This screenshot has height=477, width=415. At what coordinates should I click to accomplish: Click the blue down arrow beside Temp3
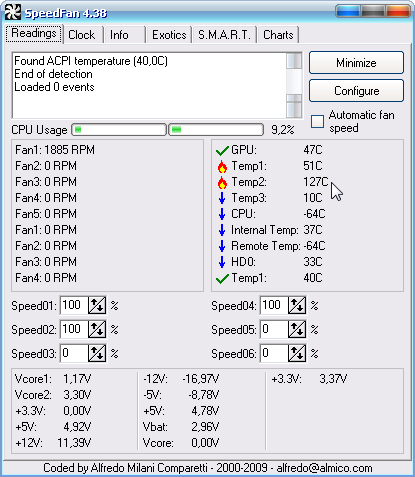(x=222, y=198)
